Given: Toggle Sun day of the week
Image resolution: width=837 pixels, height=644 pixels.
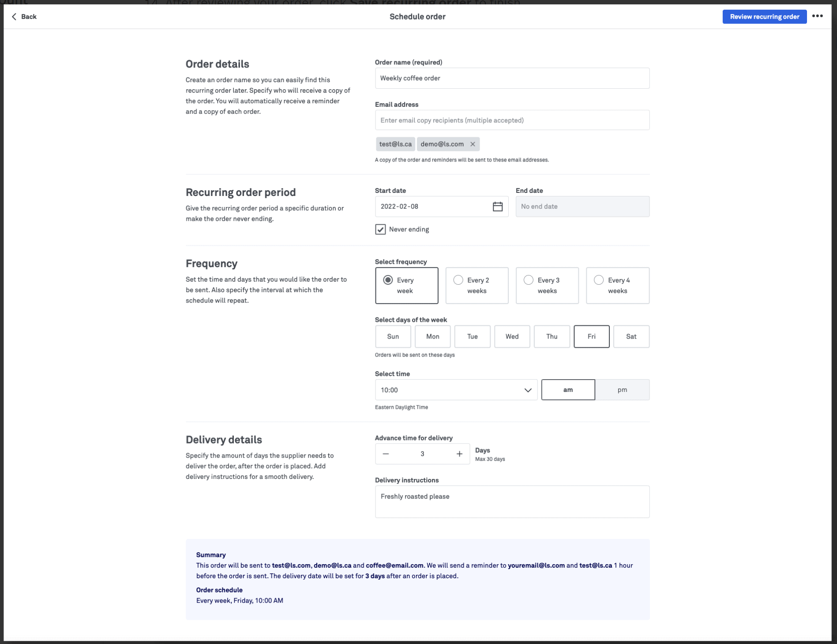Looking at the screenshot, I should [393, 337].
